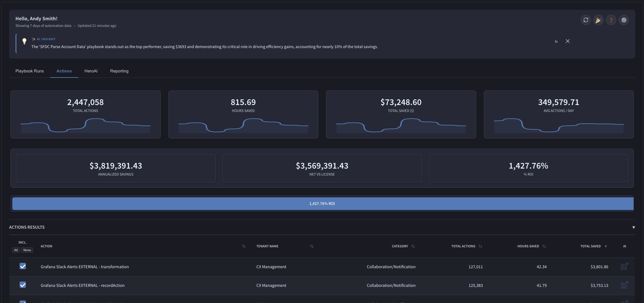The height and width of the screenshot is (303, 644).
Task: Uncheck Grafana Slack Alerts recordAction row
Action: pos(23,285)
